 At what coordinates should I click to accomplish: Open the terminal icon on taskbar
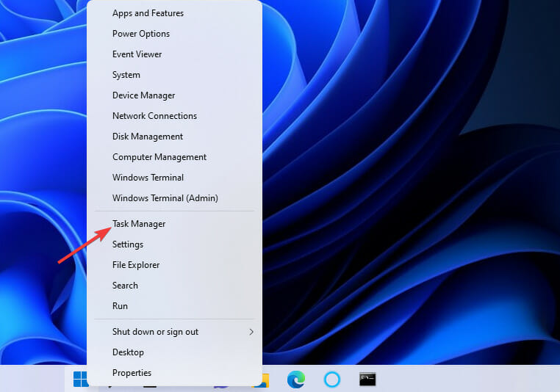[x=367, y=380]
